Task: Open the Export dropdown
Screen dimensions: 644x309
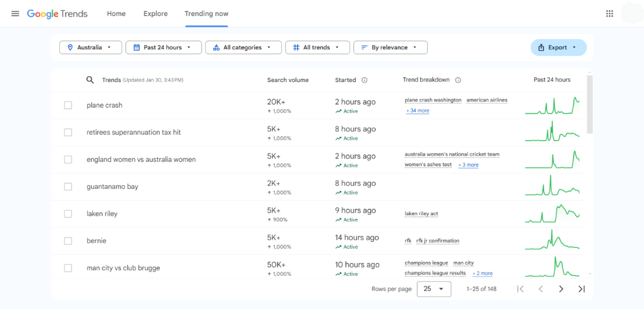Action: click(559, 47)
